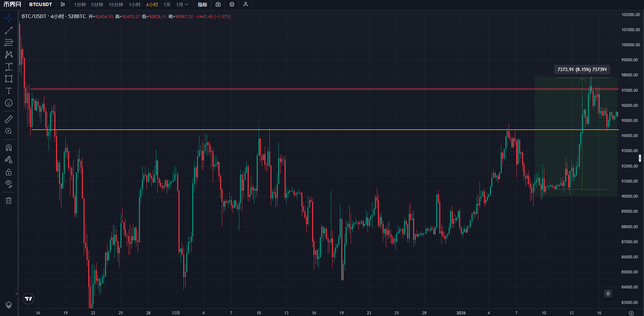Switch to the 1天 timeframe
Viewport: 644px width, 316px height.
(x=167, y=5)
